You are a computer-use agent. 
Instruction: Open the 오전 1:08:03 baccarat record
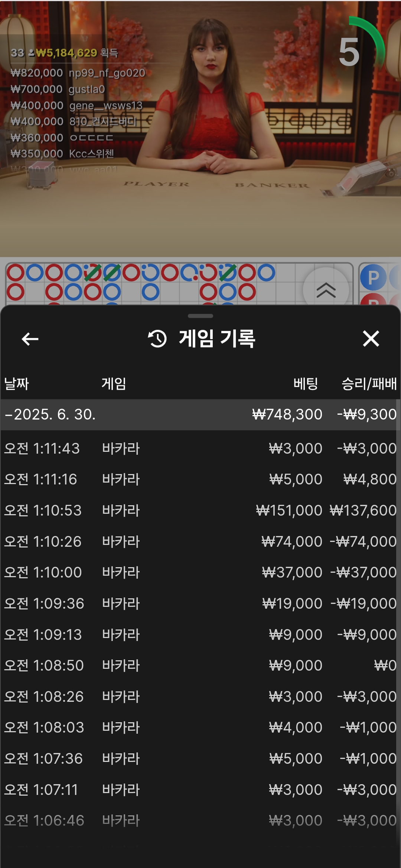tap(200, 727)
